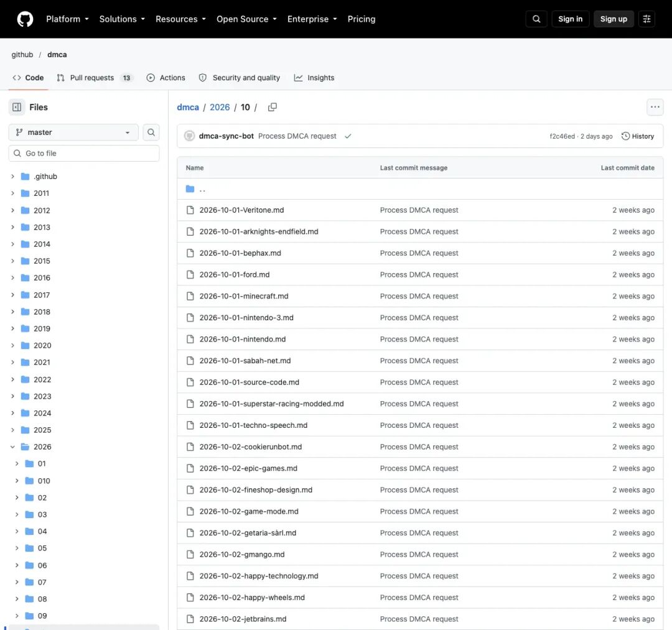Expand the 07 subfolder chevron
The height and width of the screenshot is (630, 672).
tap(17, 582)
